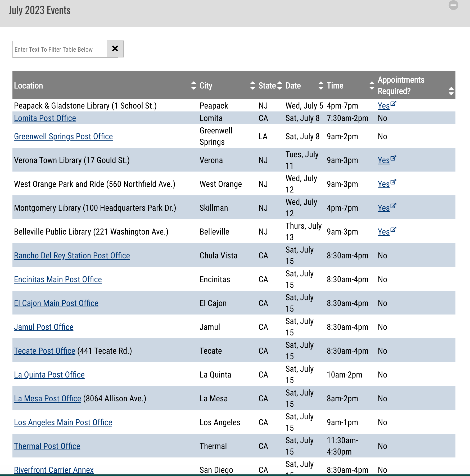Viewport: 470px width, 476px height.
Task: Open the Greenwell Springs Post Office link
Action: click(63, 136)
